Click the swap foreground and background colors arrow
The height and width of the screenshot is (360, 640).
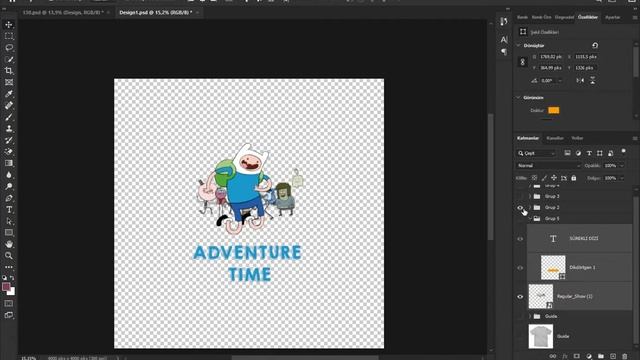(13, 278)
